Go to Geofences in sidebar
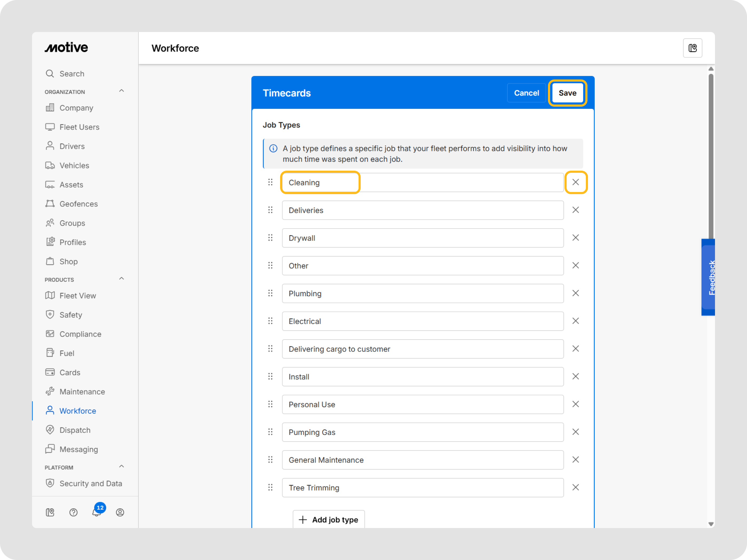 [78, 204]
